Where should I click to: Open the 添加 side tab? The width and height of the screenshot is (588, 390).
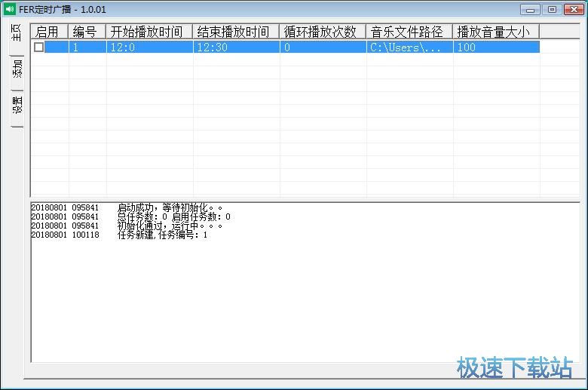(x=17, y=73)
